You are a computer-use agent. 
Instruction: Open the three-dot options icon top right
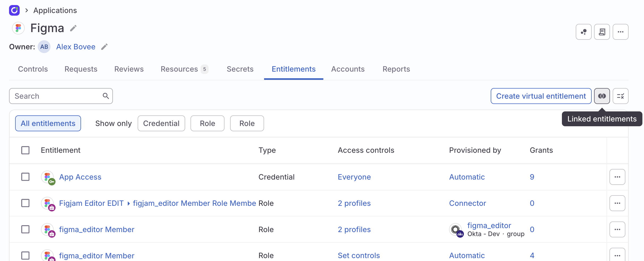click(621, 32)
